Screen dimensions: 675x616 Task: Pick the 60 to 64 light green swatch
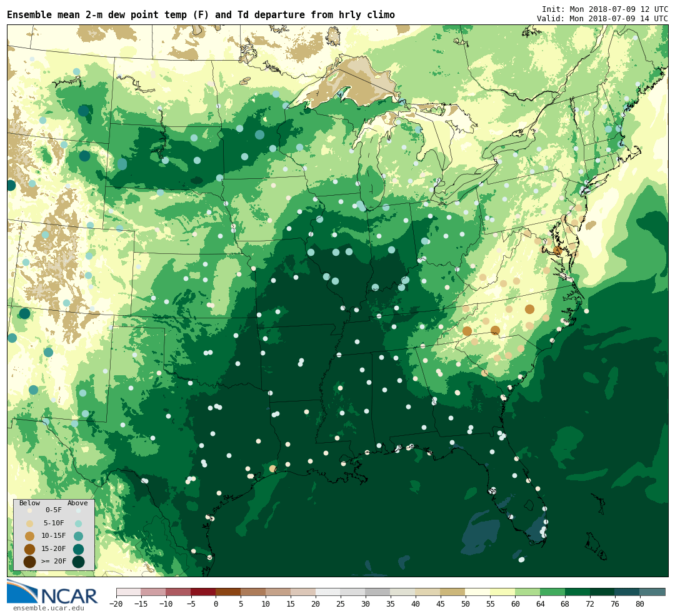pyautogui.click(x=528, y=592)
